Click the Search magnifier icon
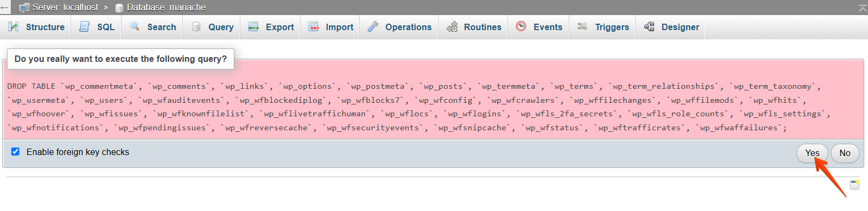 pyautogui.click(x=135, y=26)
